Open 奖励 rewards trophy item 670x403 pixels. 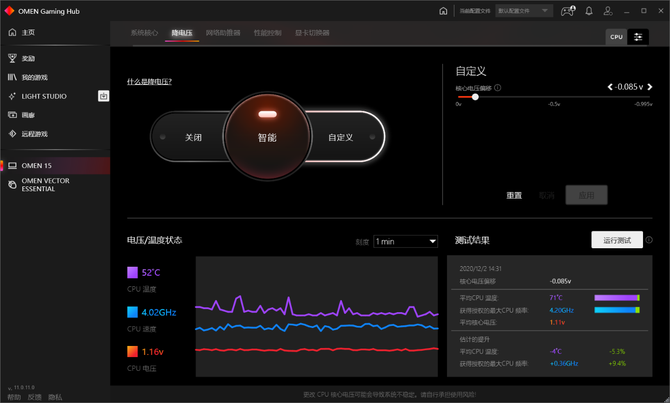tap(28, 59)
